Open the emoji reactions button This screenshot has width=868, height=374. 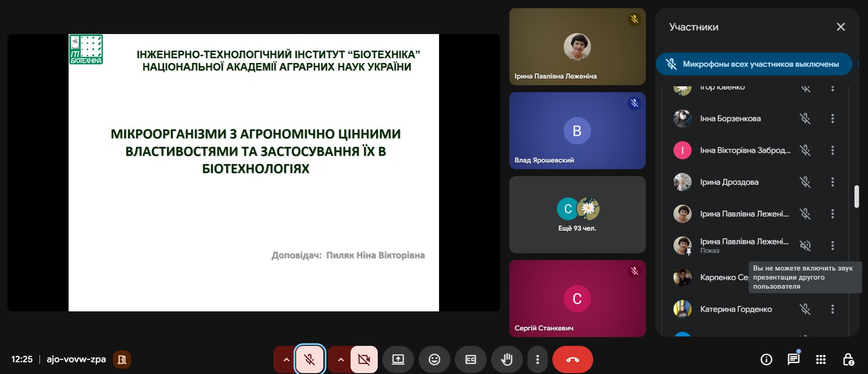(434, 359)
